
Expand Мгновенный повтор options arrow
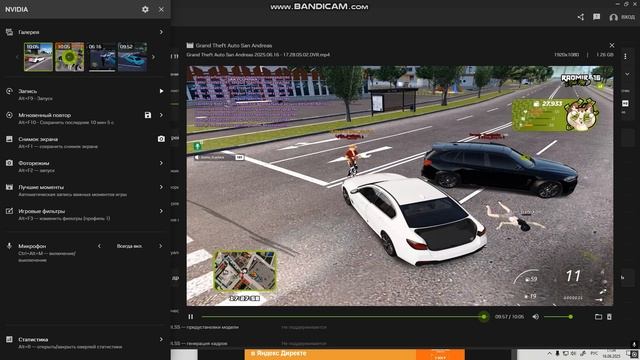161,115
